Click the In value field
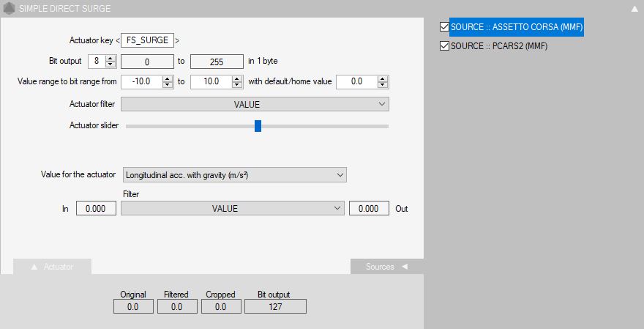 coord(96,208)
